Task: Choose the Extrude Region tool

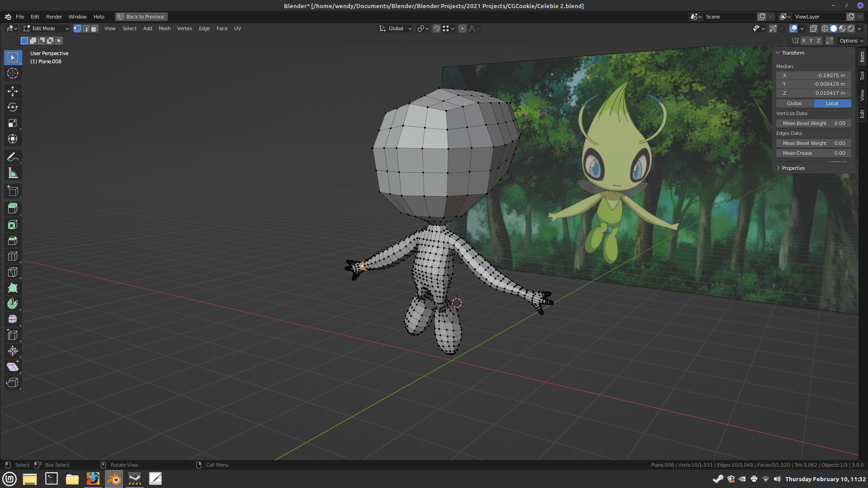Action: tap(13, 208)
